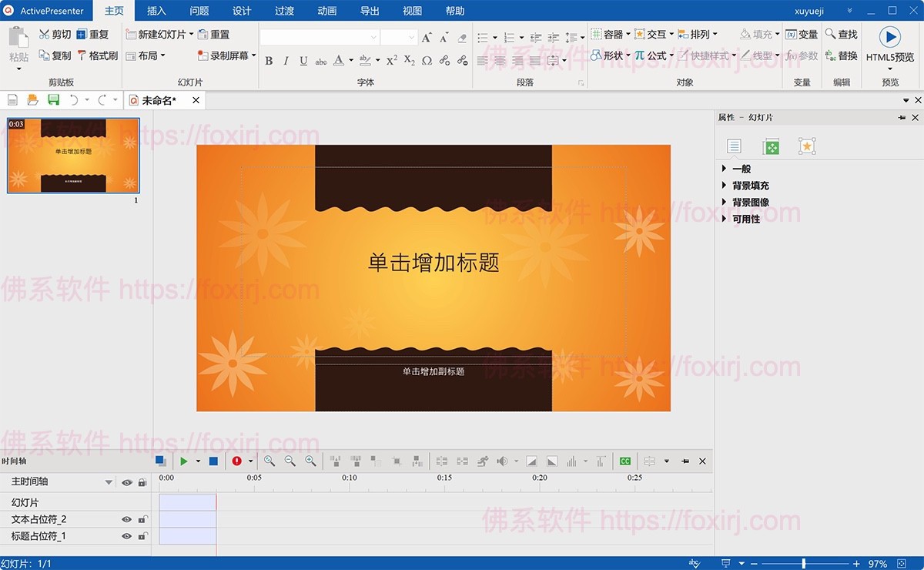Open the 新建幻灯片 dropdown arrow
924x570 pixels.
pos(191,35)
